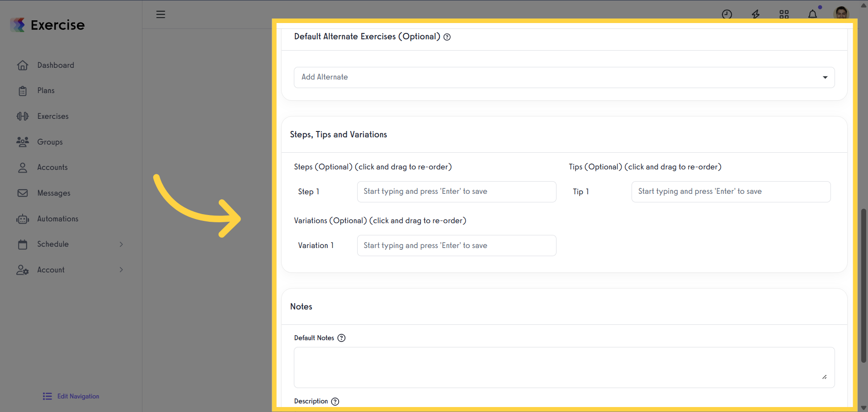Open quick actions via the lightning bolt icon
868x412 pixels.
756,14
